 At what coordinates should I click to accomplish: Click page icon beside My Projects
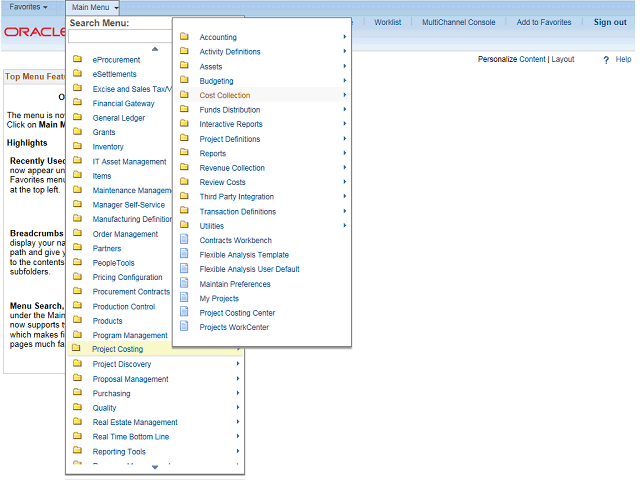[184, 297]
